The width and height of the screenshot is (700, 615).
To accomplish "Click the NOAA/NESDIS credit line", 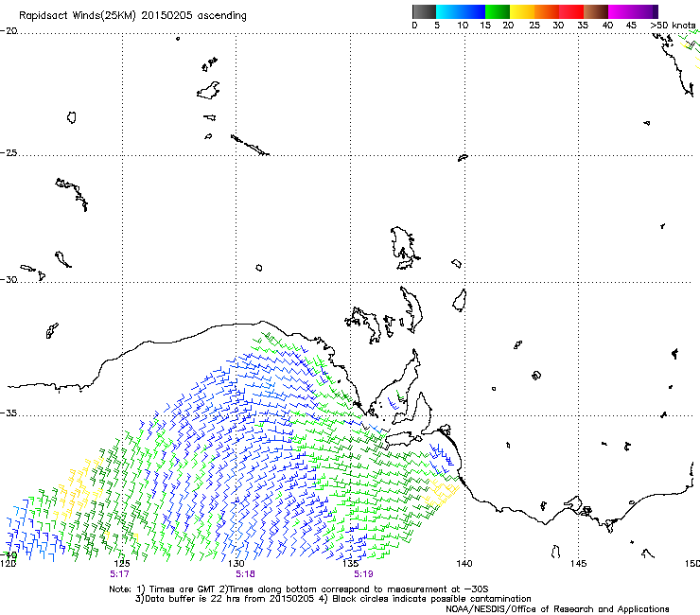I will pyautogui.click(x=557, y=609).
